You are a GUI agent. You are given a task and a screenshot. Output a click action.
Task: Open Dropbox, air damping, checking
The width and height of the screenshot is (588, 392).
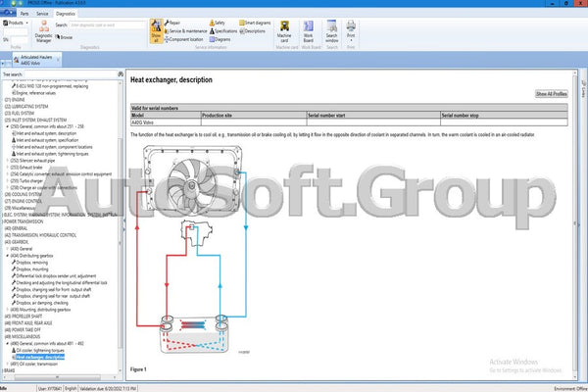pyautogui.click(x=42, y=303)
